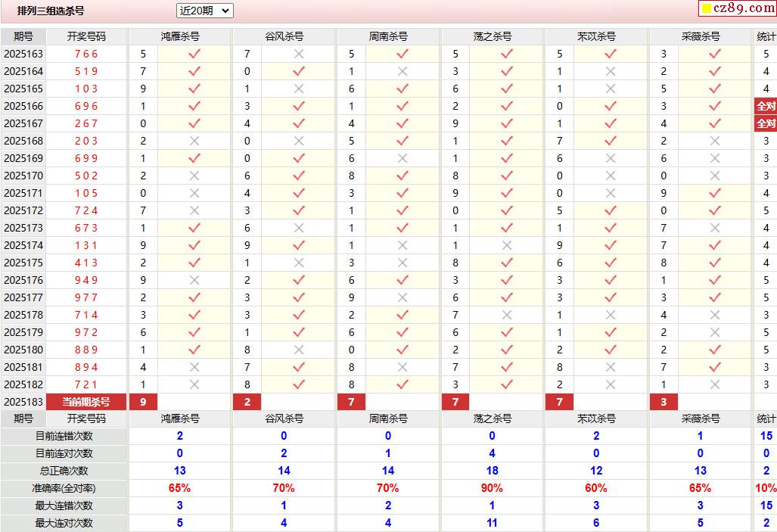The height and width of the screenshot is (532, 777).
Task: Click the cz89.com site logo
Action: [x=738, y=8]
